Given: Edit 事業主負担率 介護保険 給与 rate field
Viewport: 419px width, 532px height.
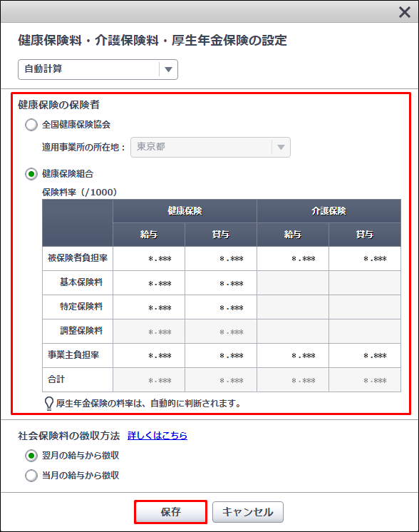Looking at the screenshot, I should coord(293,356).
